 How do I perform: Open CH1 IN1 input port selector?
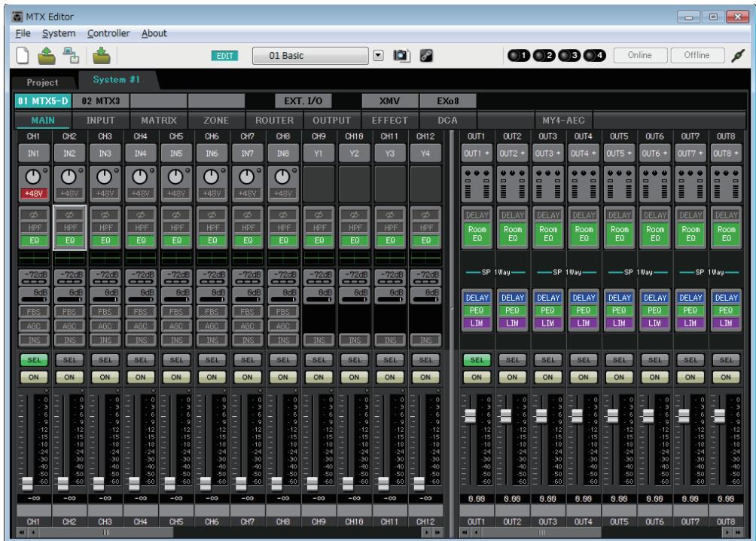tap(34, 154)
